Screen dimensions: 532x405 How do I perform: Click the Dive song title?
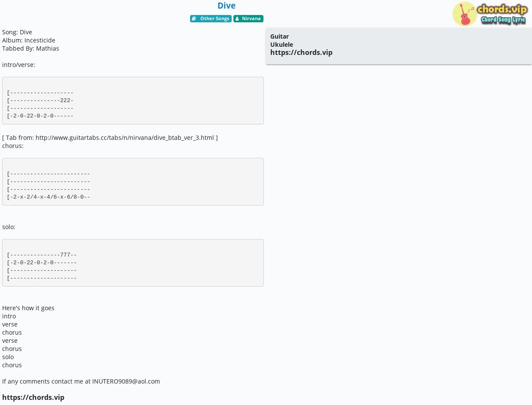pos(227,6)
